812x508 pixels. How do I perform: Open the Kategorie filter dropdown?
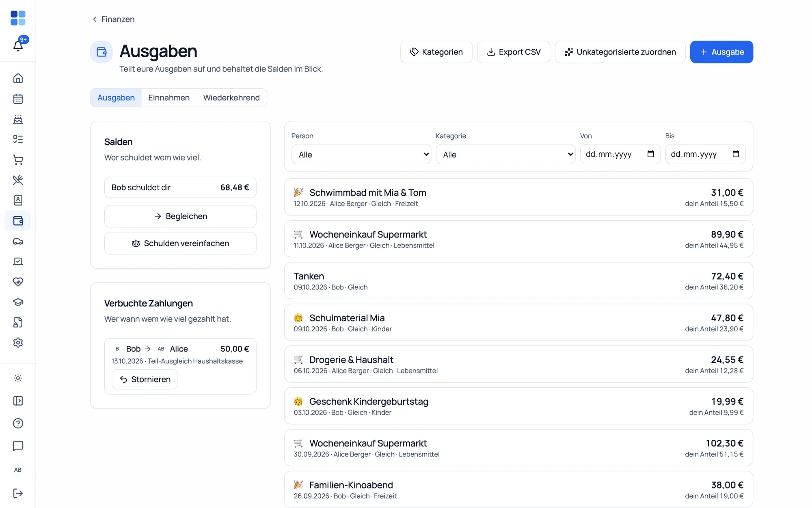[505, 154]
